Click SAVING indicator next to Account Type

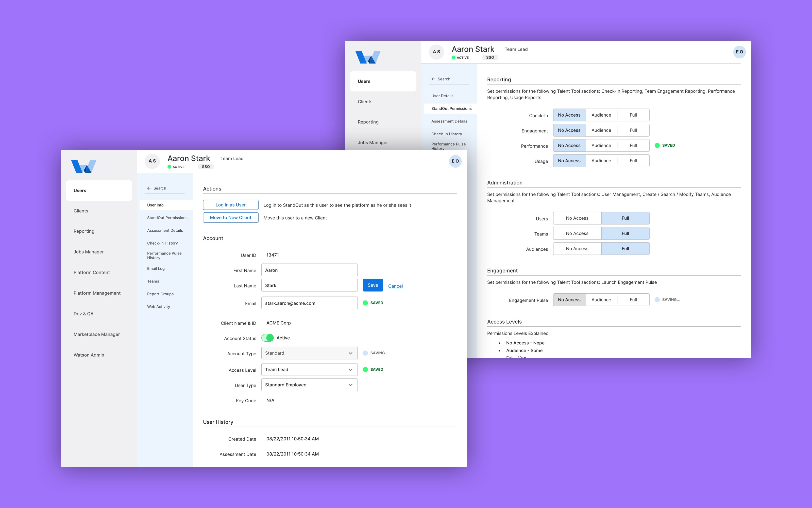[376, 353]
